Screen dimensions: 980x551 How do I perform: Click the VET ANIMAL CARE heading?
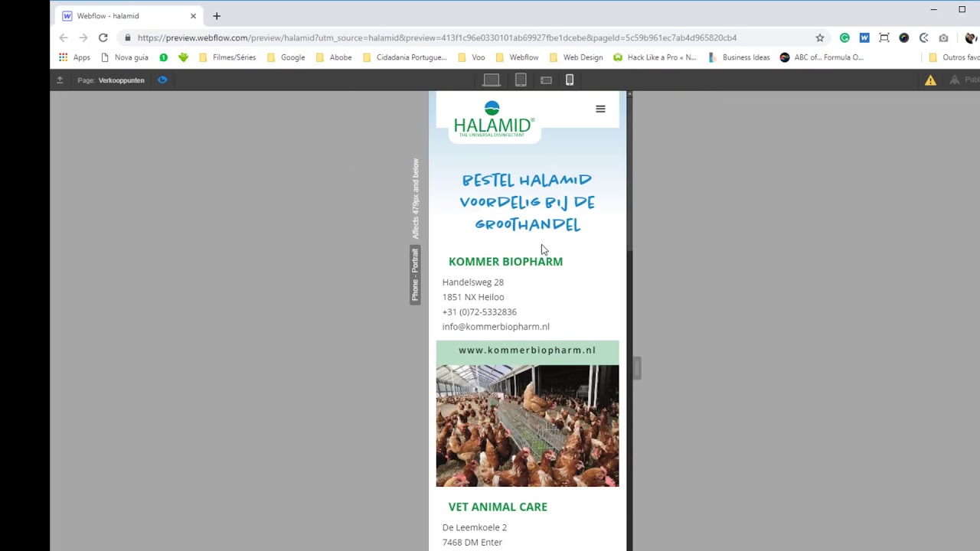[498, 507]
